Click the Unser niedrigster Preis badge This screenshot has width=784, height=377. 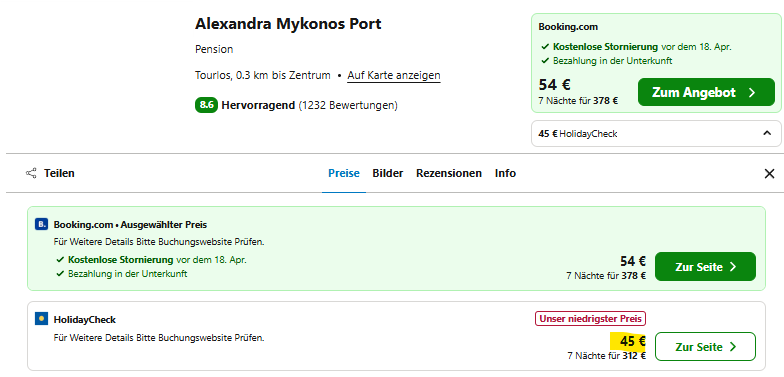pyautogui.click(x=590, y=318)
